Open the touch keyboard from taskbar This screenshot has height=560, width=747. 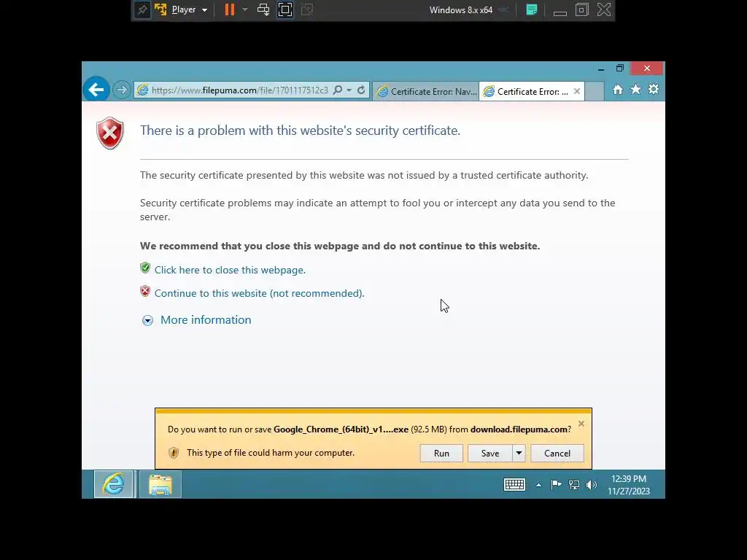click(514, 485)
